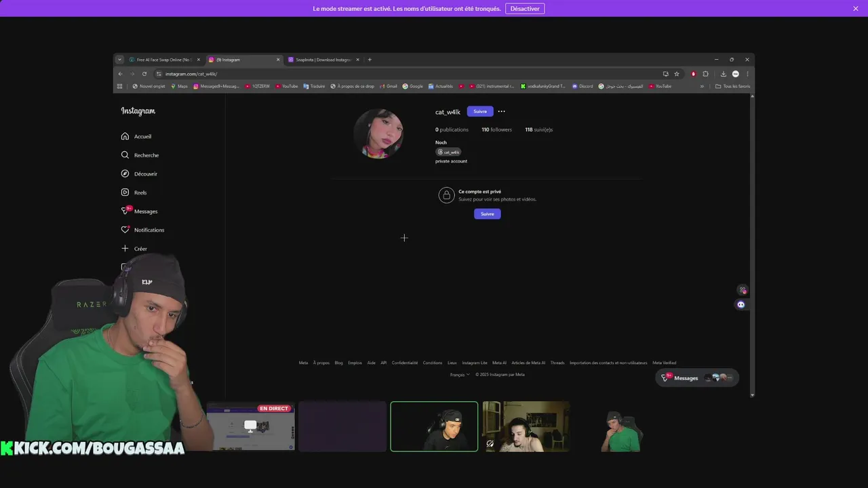Image resolution: width=868 pixels, height=488 pixels.
Task: Click Instagram Lite footer link
Action: coord(475,363)
